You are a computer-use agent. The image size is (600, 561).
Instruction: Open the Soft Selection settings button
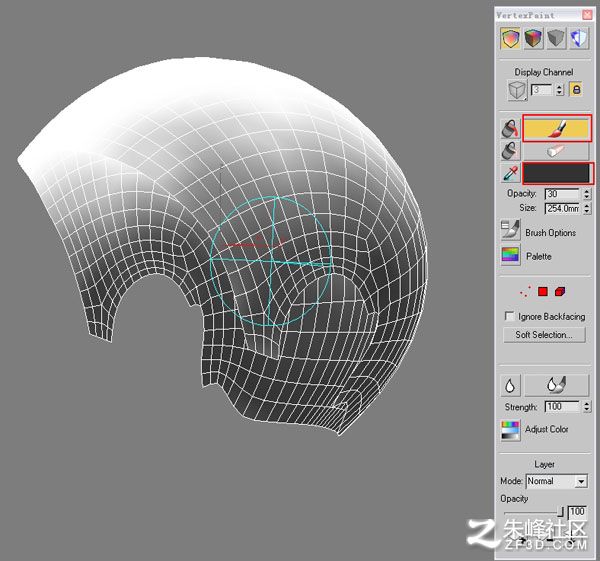click(x=544, y=335)
